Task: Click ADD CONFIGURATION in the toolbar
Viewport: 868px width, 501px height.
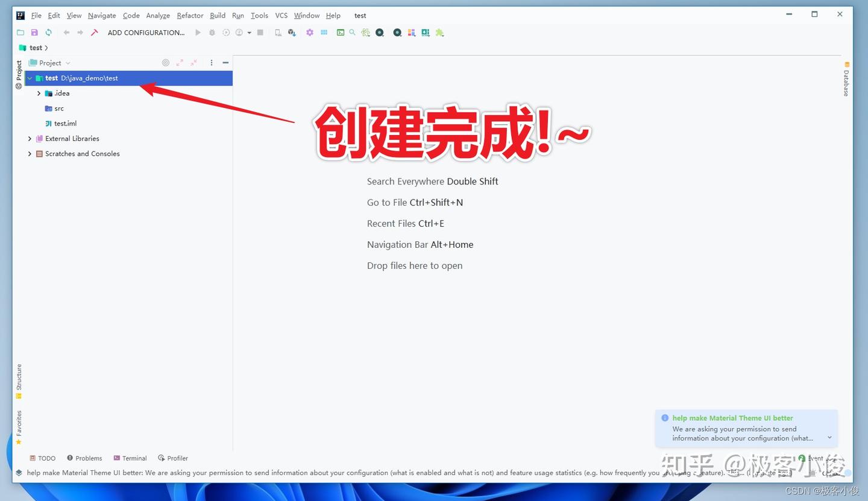Action: click(146, 33)
